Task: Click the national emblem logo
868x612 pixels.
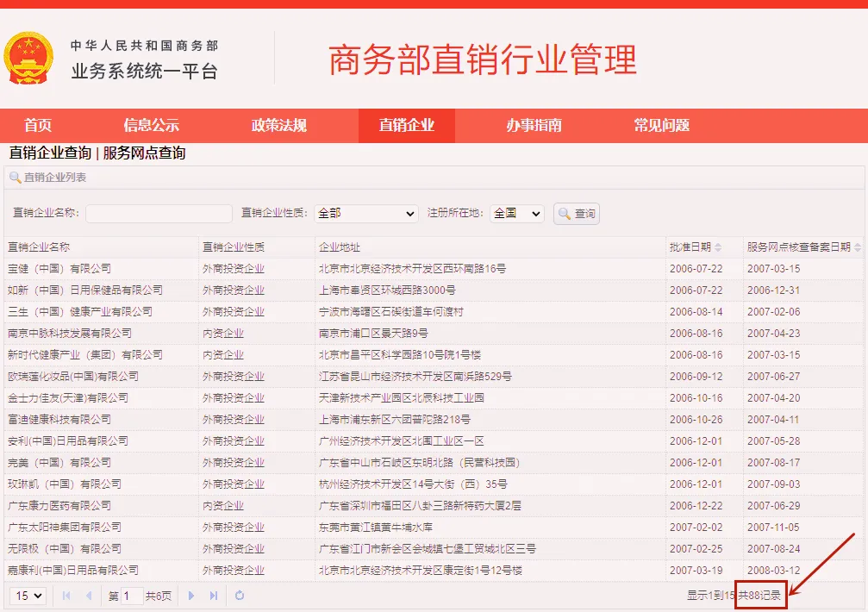Action: 28,59
